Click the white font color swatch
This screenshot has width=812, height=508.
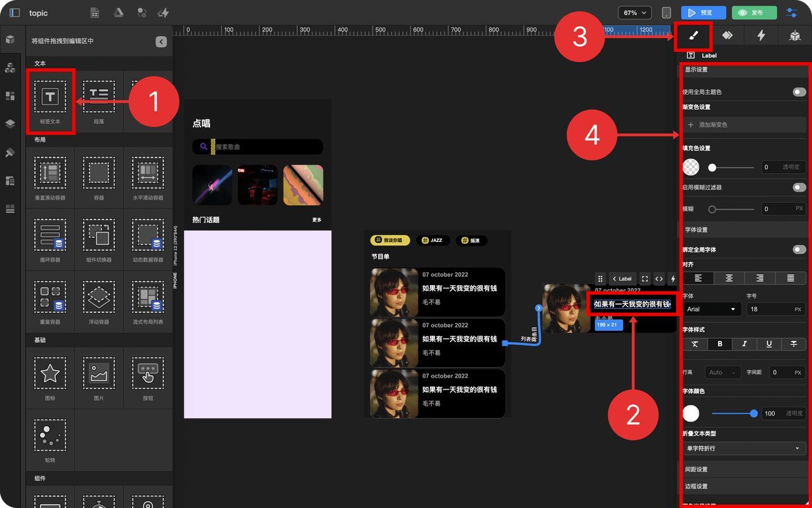tap(691, 413)
